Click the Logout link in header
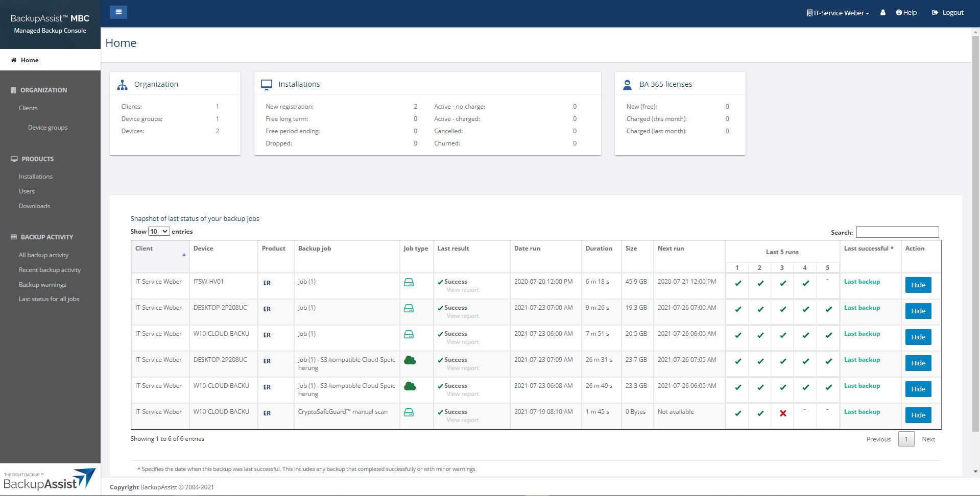The width and height of the screenshot is (980, 496). 948,13
